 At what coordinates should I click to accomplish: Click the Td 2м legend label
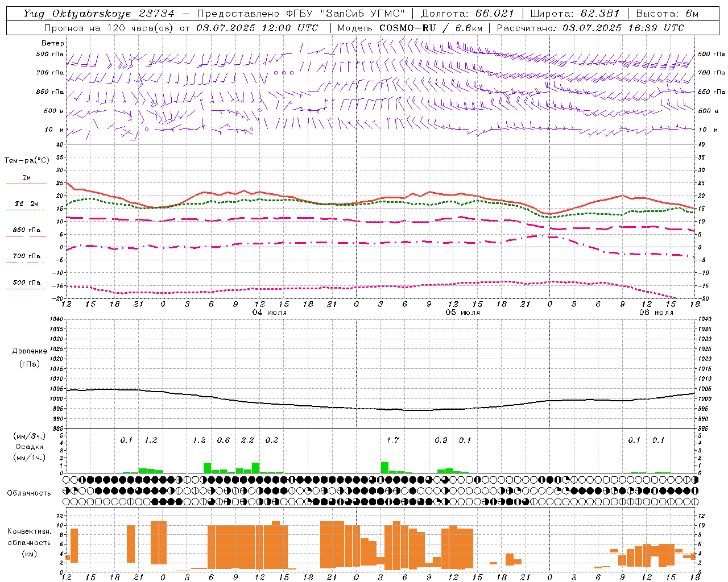point(26,203)
